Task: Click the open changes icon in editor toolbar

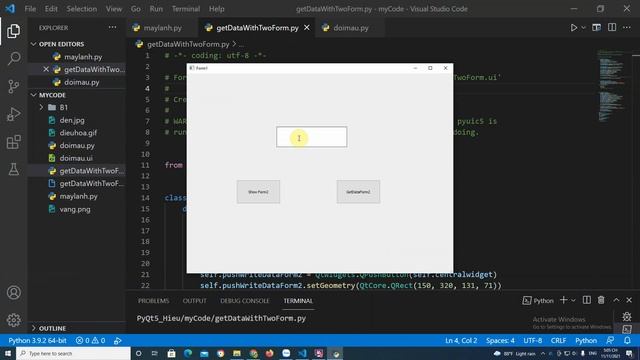Action: click(596, 28)
